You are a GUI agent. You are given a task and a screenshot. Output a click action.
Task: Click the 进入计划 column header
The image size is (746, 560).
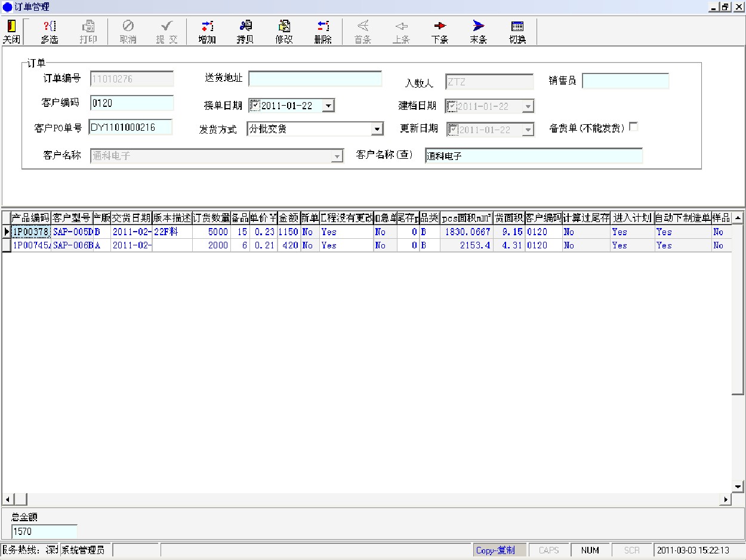pos(632,218)
